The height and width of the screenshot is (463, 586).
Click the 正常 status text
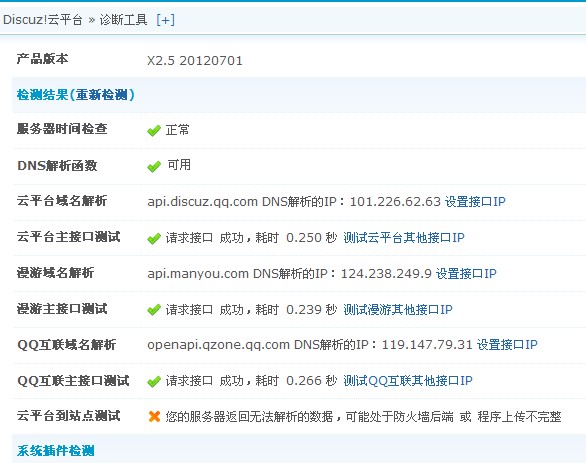(x=178, y=130)
